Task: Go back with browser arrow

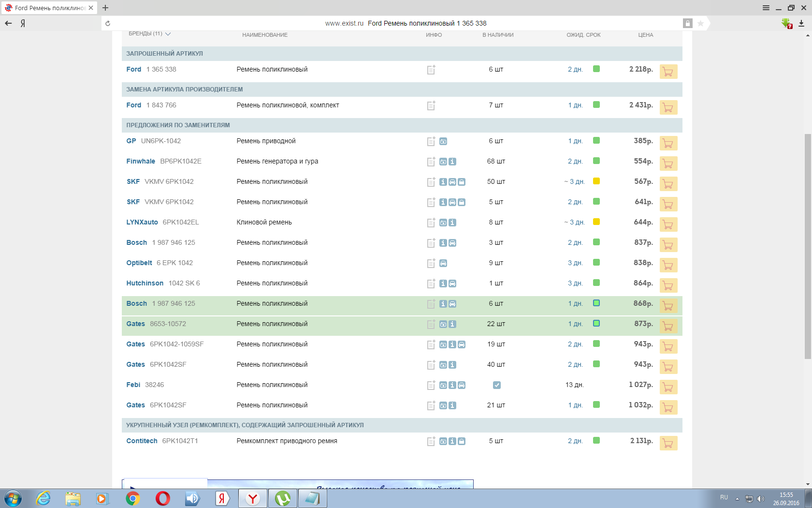Action: [8, 23]
